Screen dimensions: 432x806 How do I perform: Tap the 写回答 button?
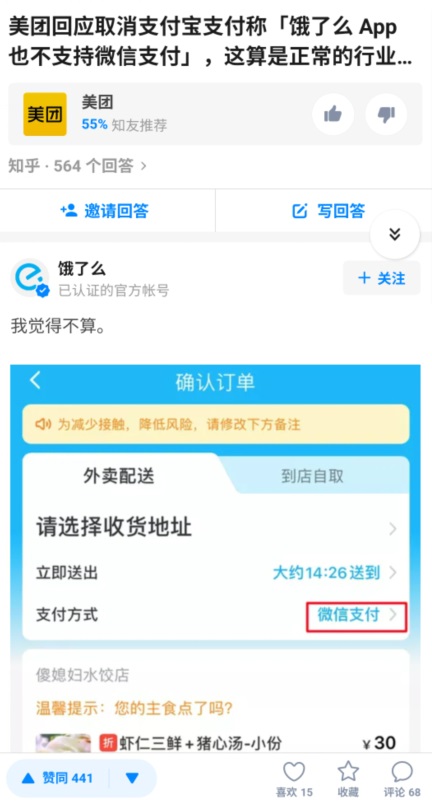tap(328, 211)
